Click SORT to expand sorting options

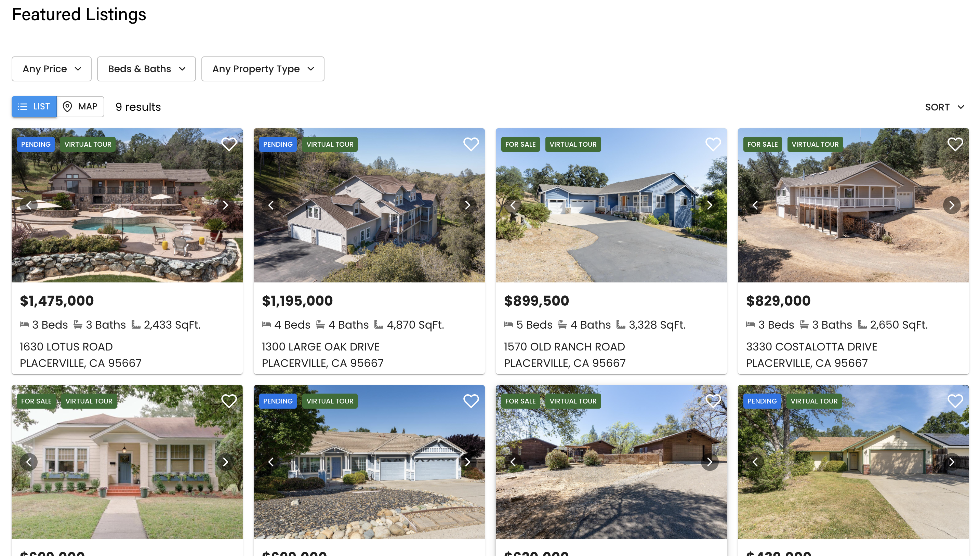click(x=945, y=106)
